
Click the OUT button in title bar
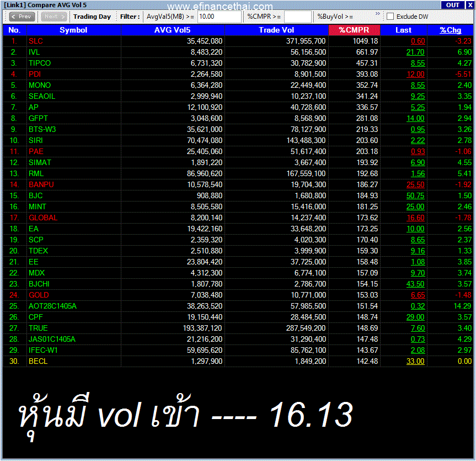pyautogui.click(x=452, y=5)
